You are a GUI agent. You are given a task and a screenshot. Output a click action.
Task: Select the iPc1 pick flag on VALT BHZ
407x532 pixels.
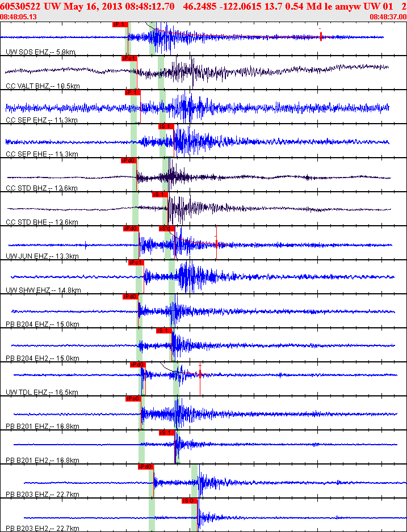click(129, 58)
